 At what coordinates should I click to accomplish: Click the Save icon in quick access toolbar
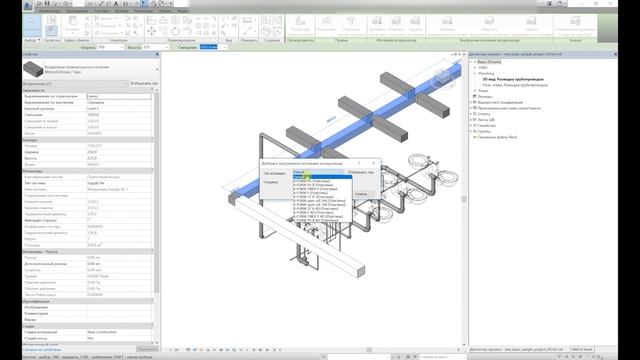pos(47,4)
